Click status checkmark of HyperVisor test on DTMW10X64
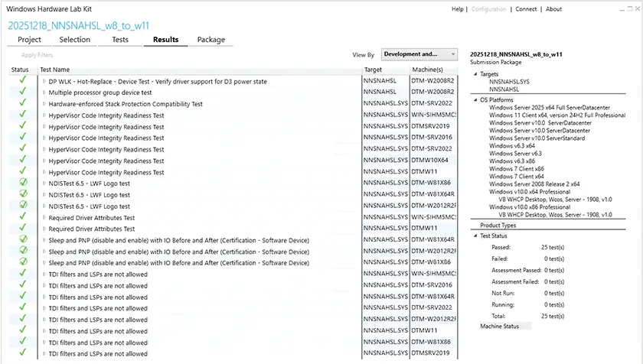643x364 pixels. [x=22, y=159]
